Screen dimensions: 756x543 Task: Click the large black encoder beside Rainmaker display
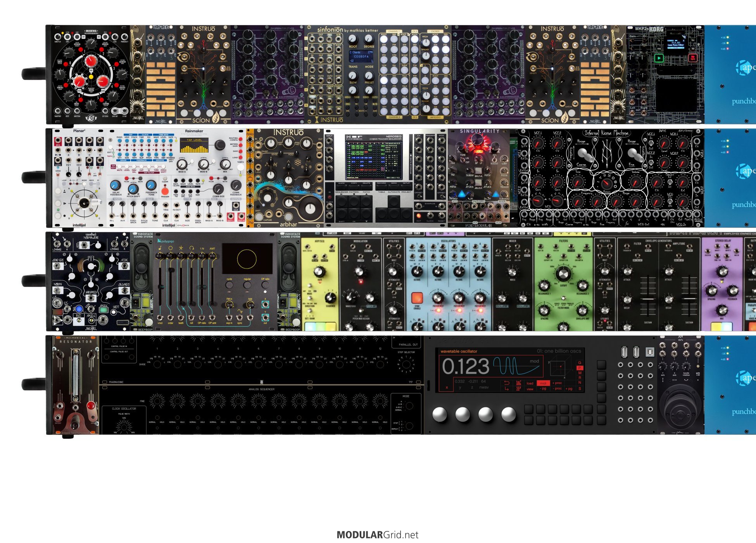point(220,145)
